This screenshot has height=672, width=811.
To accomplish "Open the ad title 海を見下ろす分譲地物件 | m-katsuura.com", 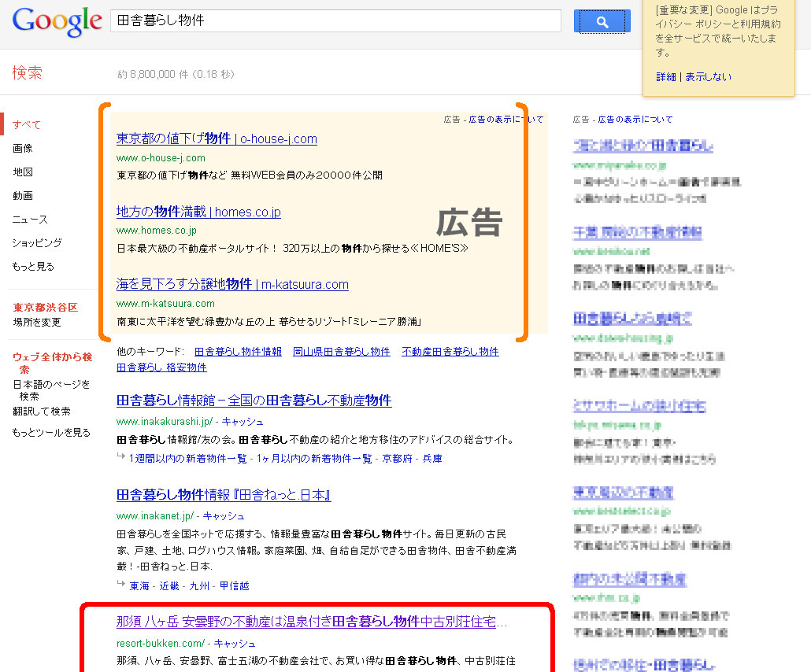I will (232, 284).
